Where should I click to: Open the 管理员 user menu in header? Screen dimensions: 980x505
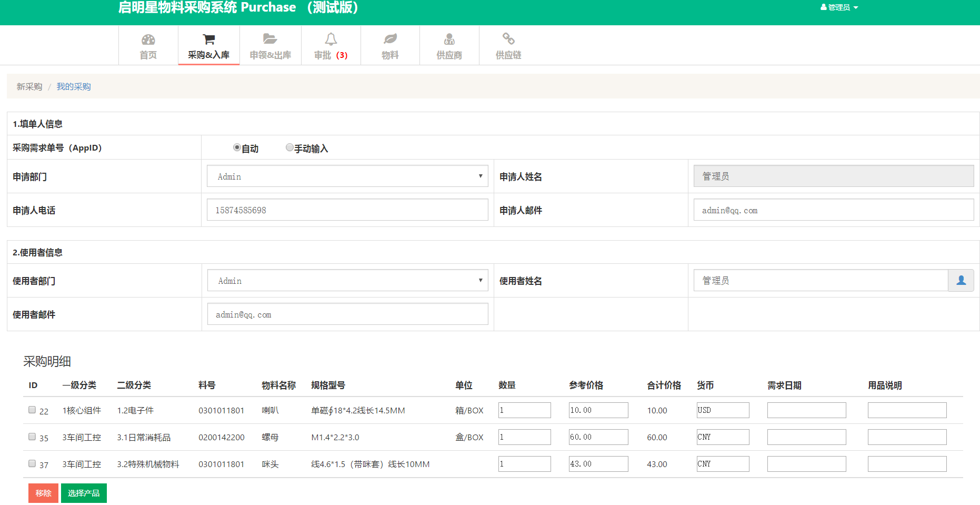coord(839,7)
